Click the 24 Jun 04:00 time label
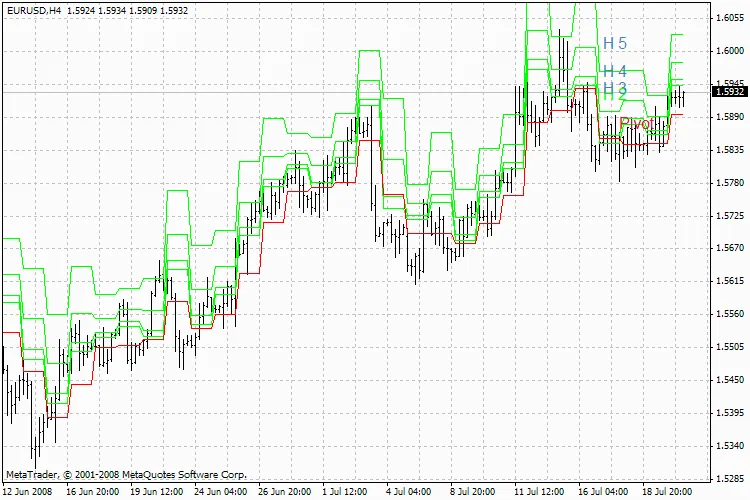The image size is (750, 500). pos(221,492)
